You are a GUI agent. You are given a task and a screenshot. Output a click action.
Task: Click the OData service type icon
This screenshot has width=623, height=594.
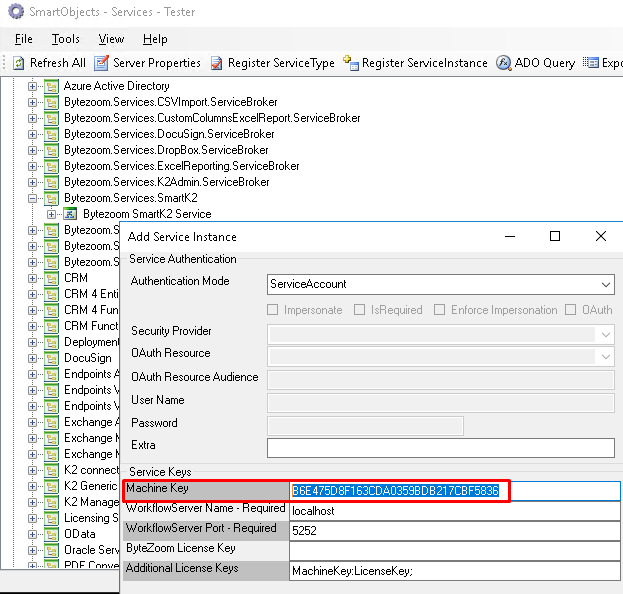51,534
